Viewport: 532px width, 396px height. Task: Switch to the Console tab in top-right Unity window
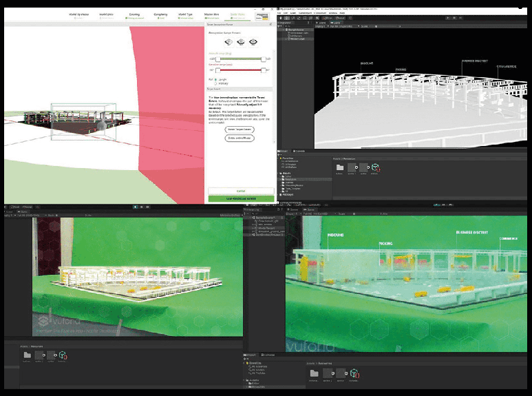pyautogui.click(x=299, y=152)
